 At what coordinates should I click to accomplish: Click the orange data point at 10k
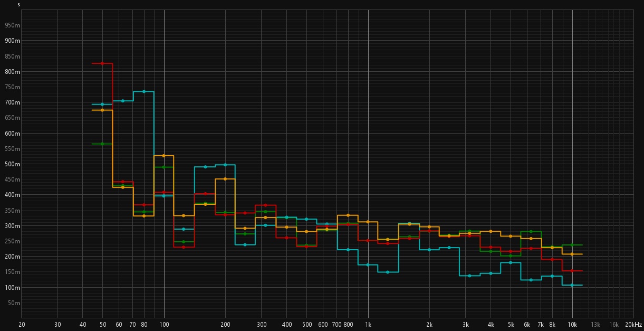pos(572,254)
